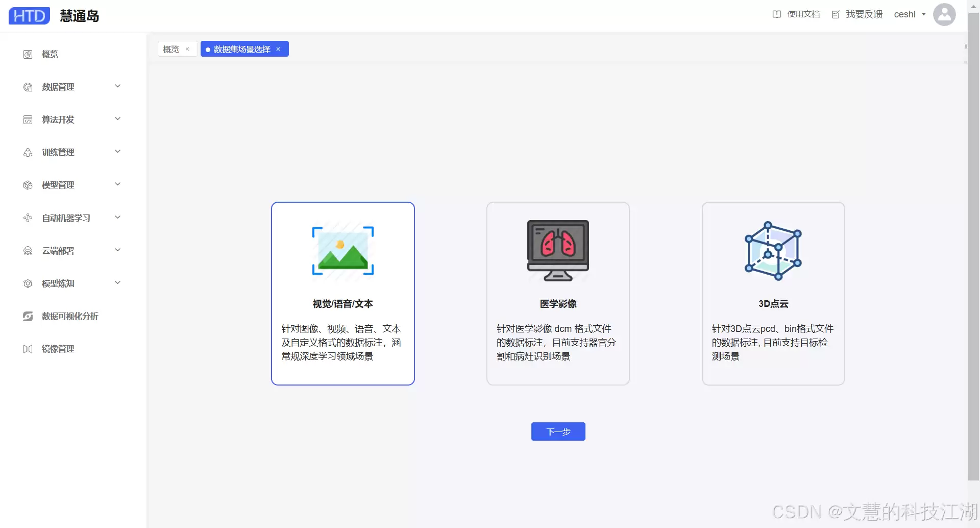Click the 3D点云 card description text
This screenshot has width=980, height=528.
point(772,343)
